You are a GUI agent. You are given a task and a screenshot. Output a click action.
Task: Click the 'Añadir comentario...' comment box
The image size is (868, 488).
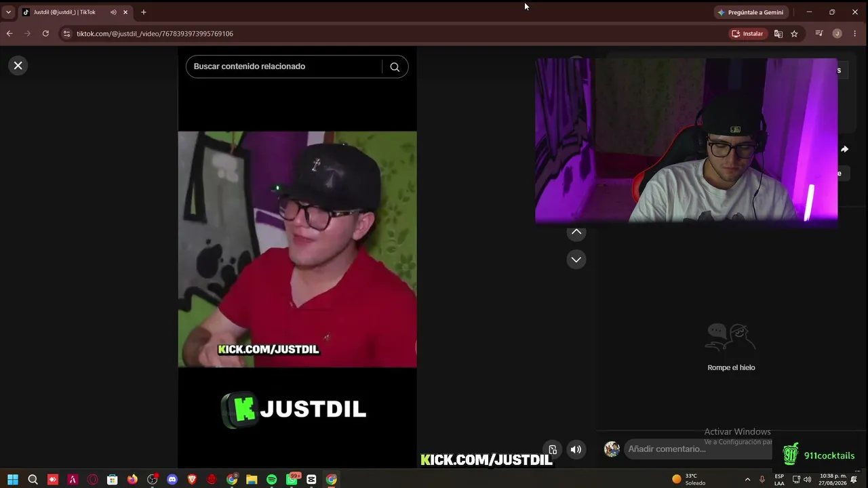pos(698,449)
